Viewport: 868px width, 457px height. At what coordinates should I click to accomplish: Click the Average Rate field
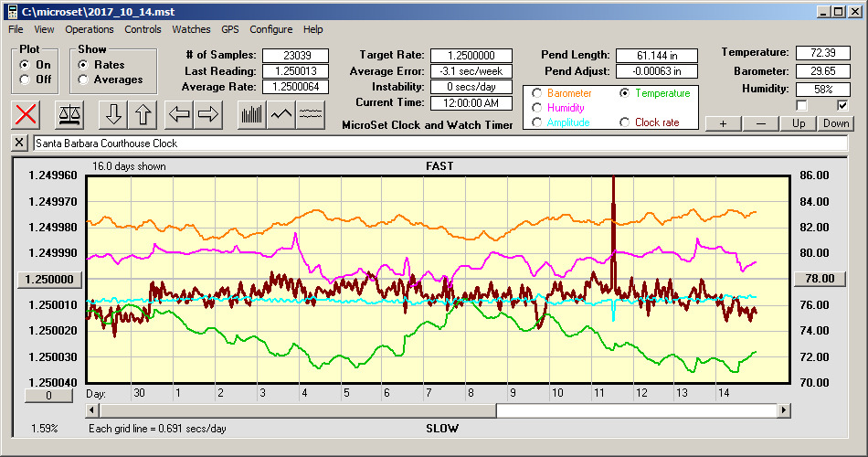coord(296,87)
